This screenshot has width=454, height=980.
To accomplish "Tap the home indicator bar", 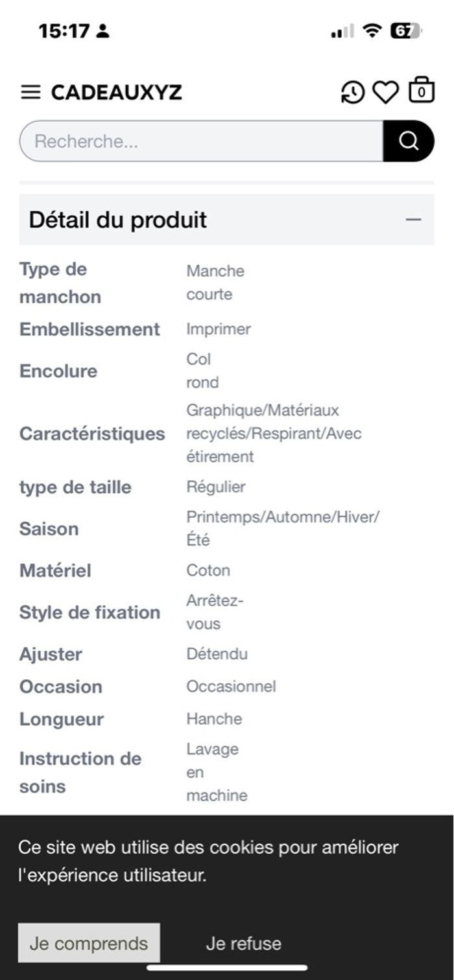I will 227,968.
